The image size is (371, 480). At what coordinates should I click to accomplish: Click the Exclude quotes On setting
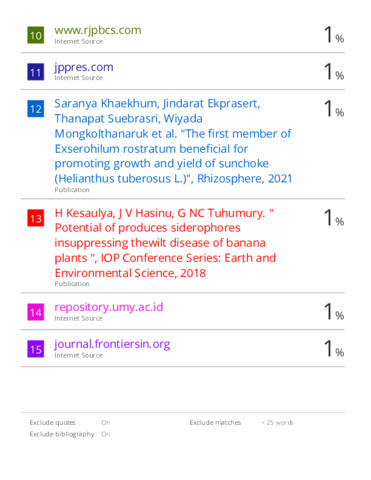click(x=106, y=423)
